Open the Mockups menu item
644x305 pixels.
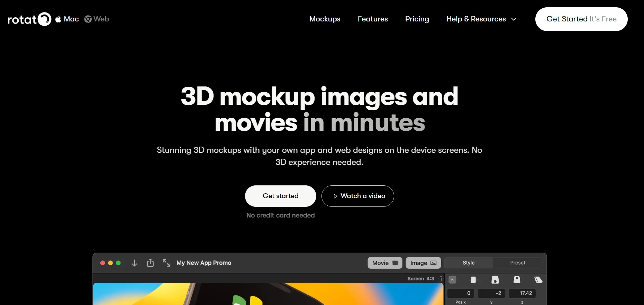[325, 19]
